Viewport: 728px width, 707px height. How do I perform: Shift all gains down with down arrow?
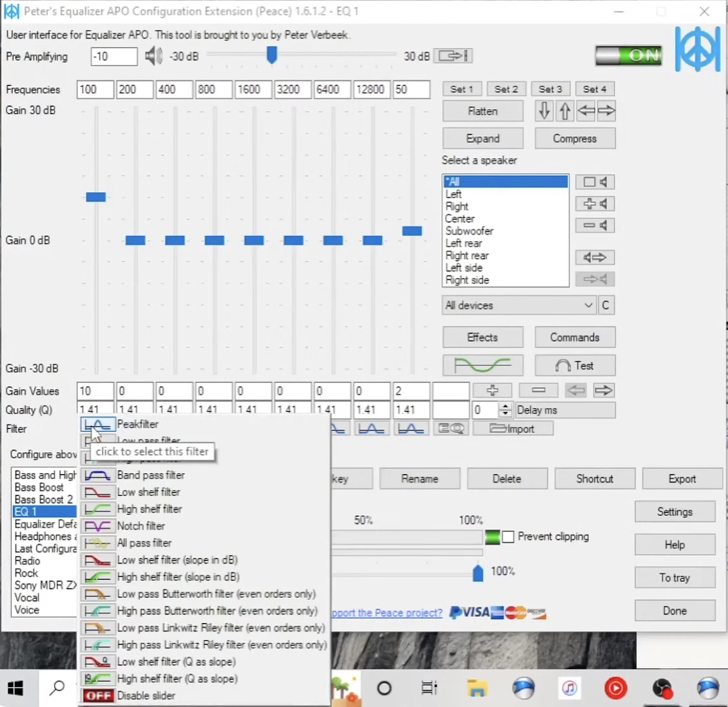pos(544,111)
